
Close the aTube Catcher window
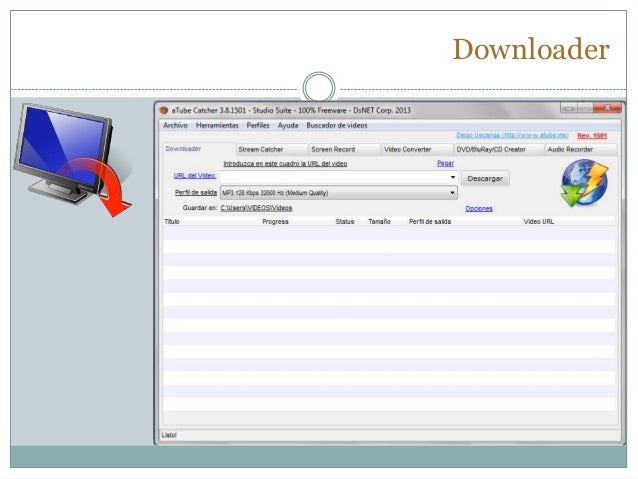coord(607,108)
